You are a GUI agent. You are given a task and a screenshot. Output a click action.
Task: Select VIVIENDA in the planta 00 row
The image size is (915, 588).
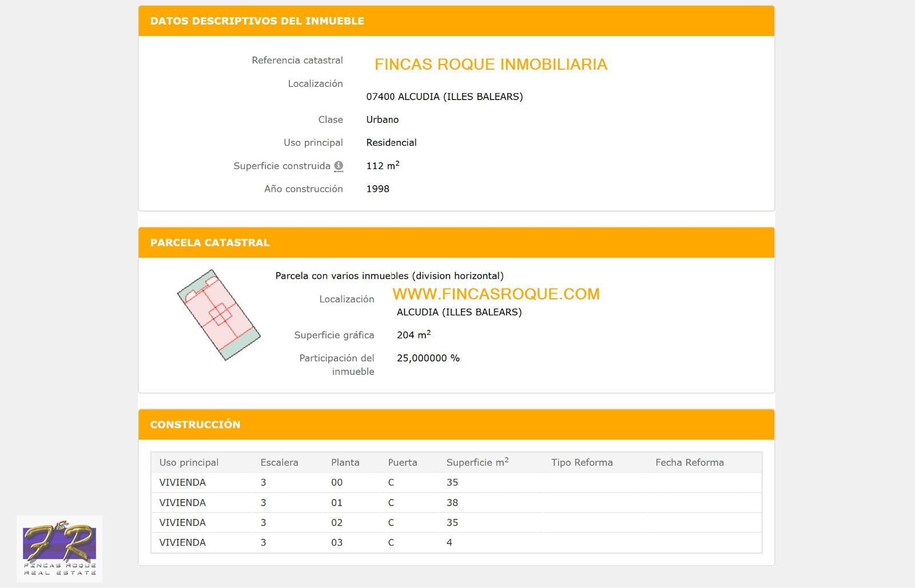click(182, 482)
